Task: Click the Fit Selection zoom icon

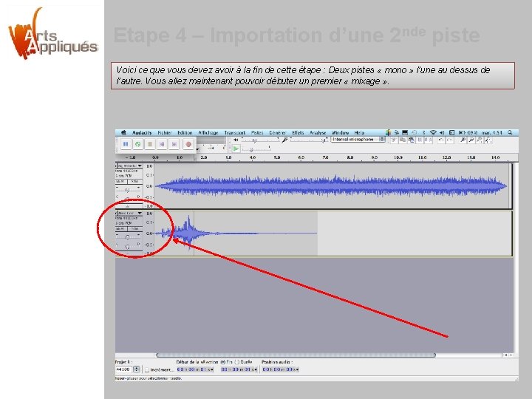Action: click(480, 140)
